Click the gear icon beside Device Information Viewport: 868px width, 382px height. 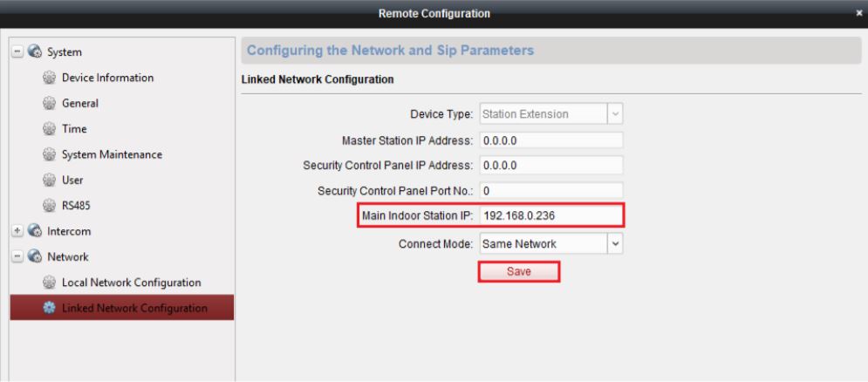pos(50,78)
